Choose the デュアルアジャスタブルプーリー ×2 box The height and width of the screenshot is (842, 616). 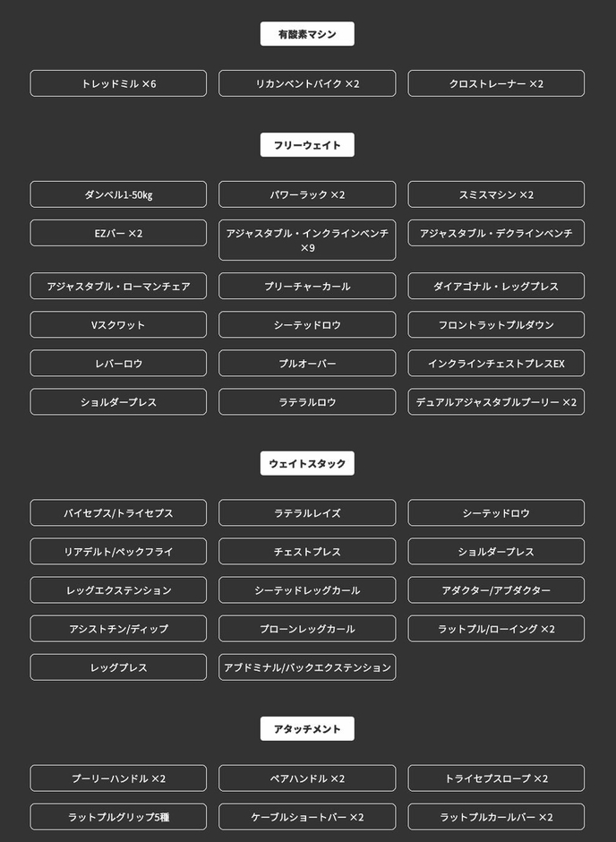(496, 401)
